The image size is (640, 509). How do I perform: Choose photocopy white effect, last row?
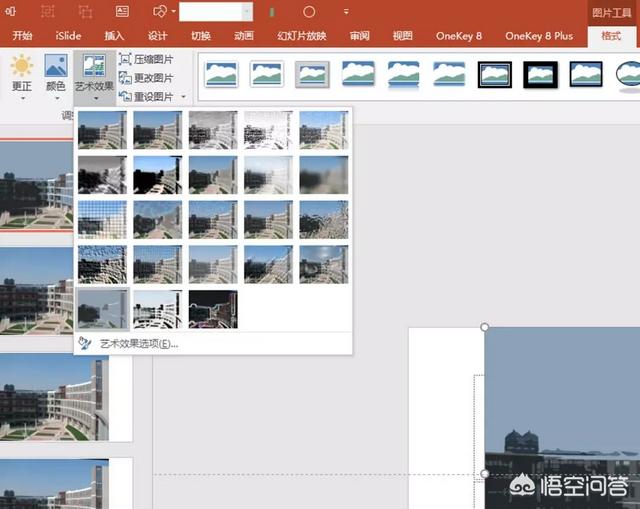click(158, 309)
